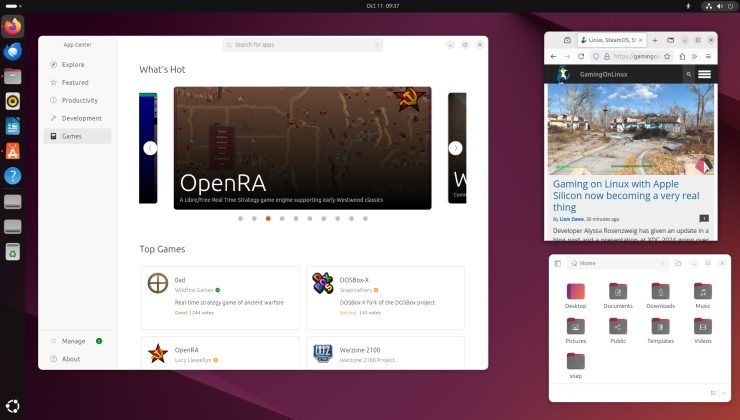740x420 pixels.
Task: Click the article comment count icon
Action: (x=704, y=218)
